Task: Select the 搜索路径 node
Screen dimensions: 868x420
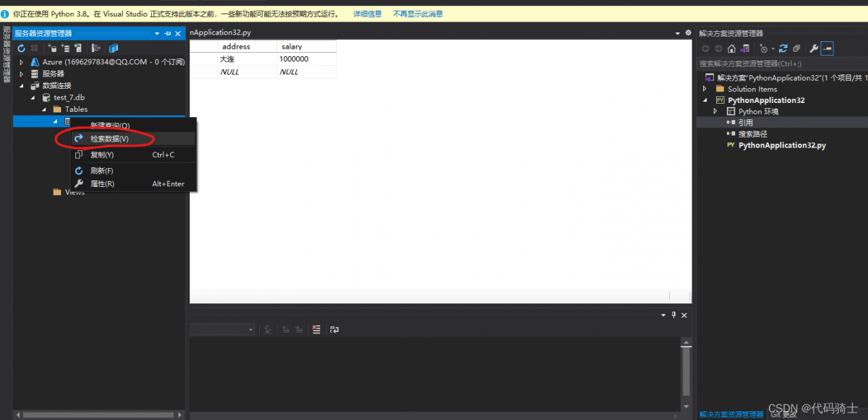Action: (x=753, y=134)
